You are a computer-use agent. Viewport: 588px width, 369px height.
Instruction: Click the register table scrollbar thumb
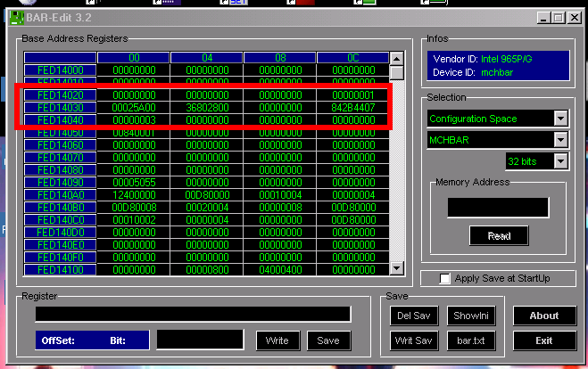396,73
